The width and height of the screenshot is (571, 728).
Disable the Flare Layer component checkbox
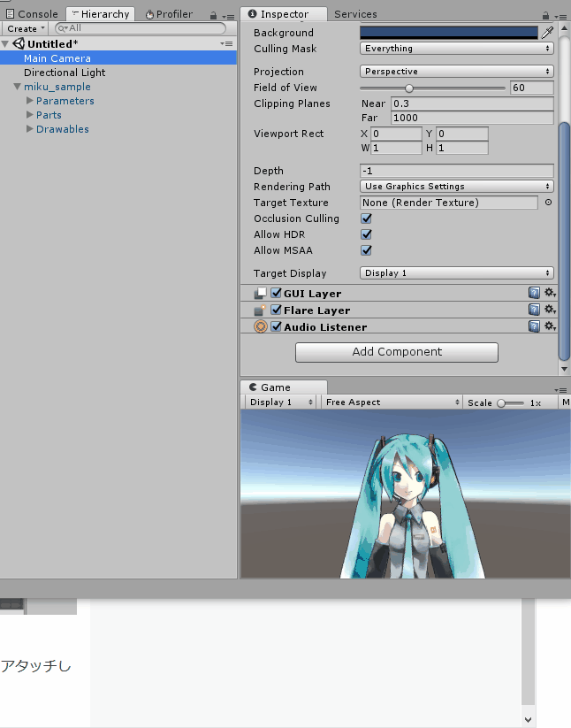pyautogui.click(x=276, y=310)
